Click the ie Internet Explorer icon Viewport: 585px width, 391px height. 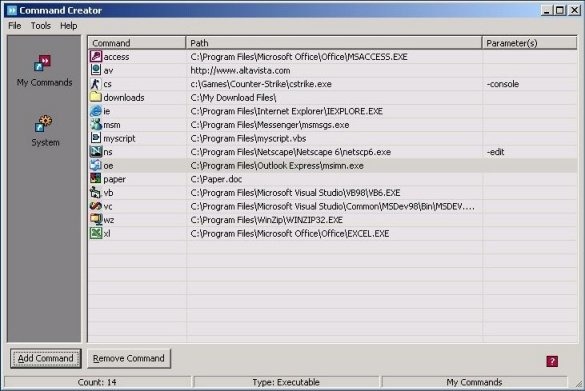click(96, 111)
